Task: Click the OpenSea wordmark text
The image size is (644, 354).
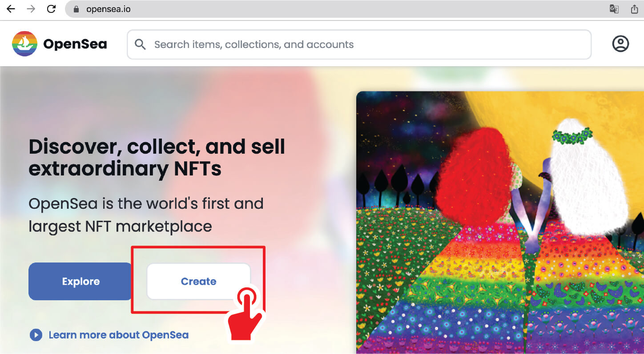Action: point(75,44)
